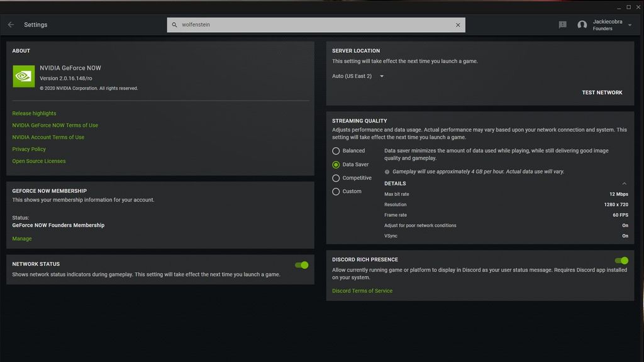Click the back arrow to exit Settings
This screenshot has width=644, height=362.
click(x=10, y=24)
